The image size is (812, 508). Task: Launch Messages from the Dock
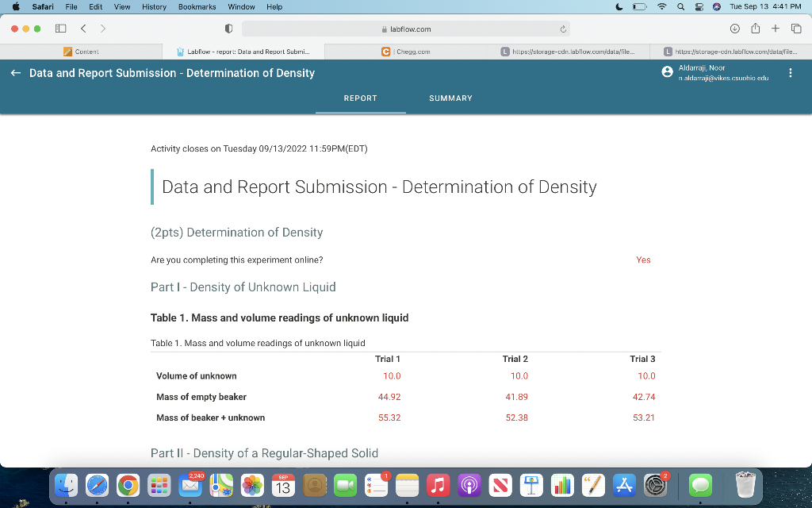pos(700,485)
